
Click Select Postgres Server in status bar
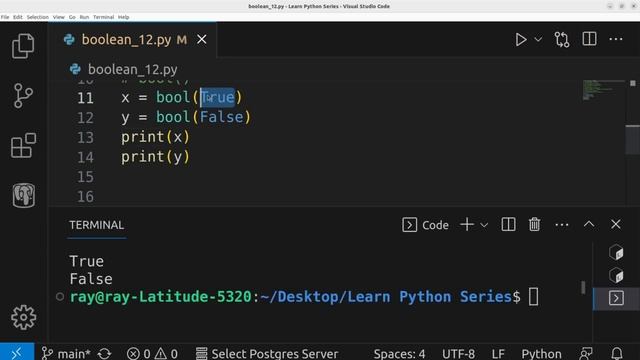267,353
